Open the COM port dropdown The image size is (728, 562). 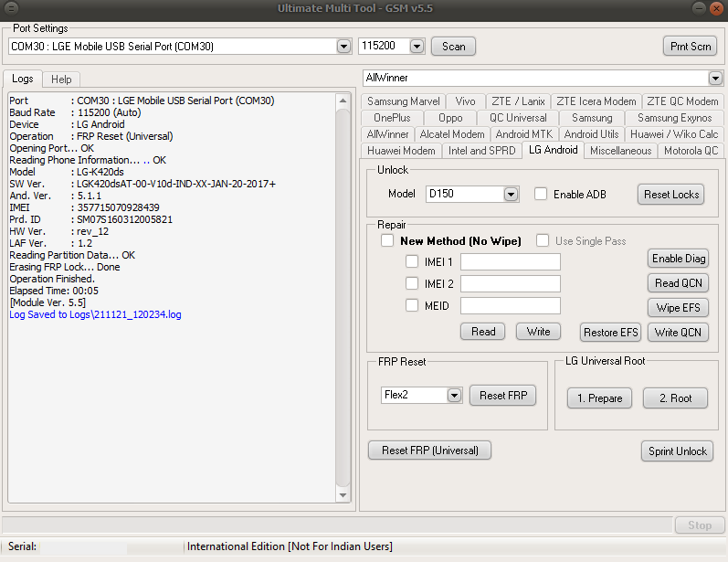343,46
